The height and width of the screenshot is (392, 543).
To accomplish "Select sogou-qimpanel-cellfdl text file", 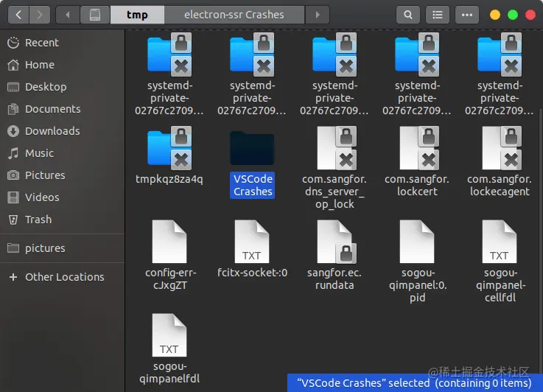I will tap(500, 262).
